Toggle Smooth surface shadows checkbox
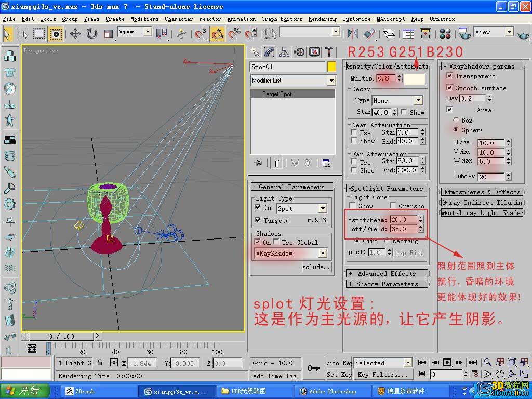The width and height of the screenshot is (532, 399). (x=449, y=87)
